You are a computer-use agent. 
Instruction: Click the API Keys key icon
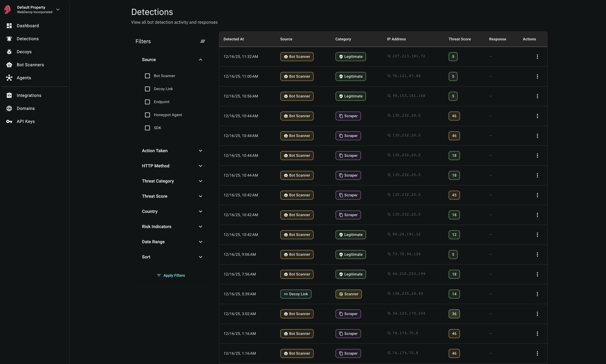pos(9,121)
